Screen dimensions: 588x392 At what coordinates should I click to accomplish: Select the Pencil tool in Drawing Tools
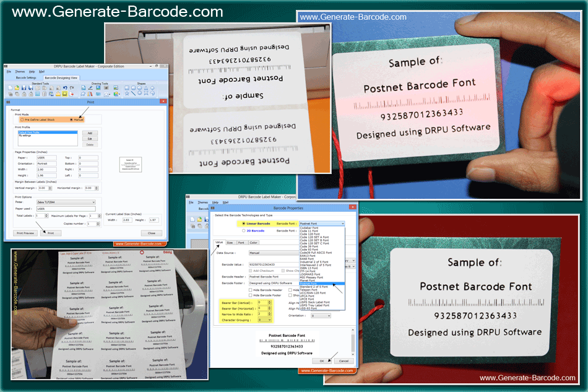coord(90,88)
